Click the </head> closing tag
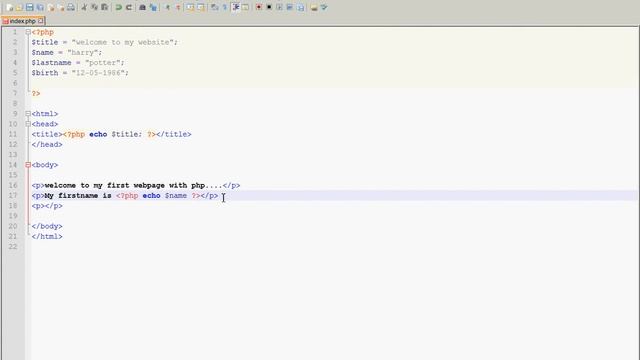Image resolution: width=640 pixels, height=360 pixels. [47, 144]
